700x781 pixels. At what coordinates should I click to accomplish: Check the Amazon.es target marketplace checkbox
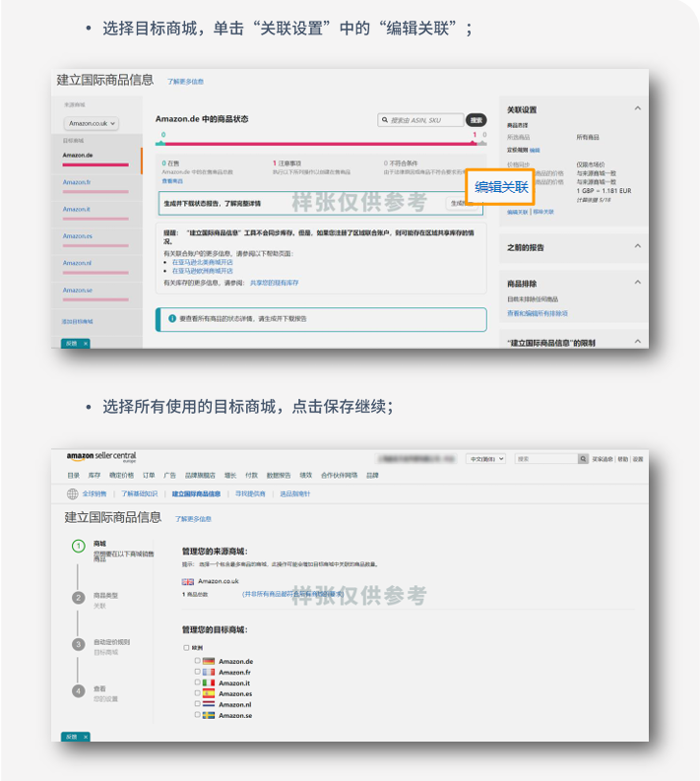tap(197, 692)
